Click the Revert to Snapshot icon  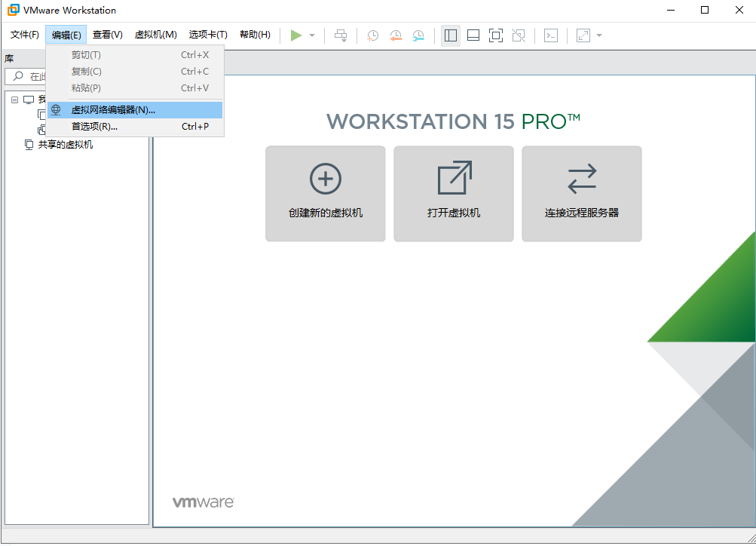click(396, 35)
